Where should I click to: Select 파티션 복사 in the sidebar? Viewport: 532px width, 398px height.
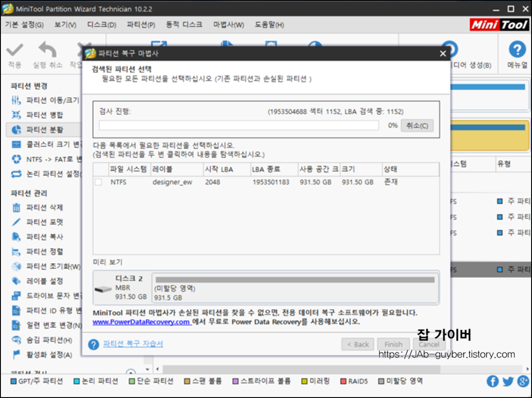click(37, 237)
